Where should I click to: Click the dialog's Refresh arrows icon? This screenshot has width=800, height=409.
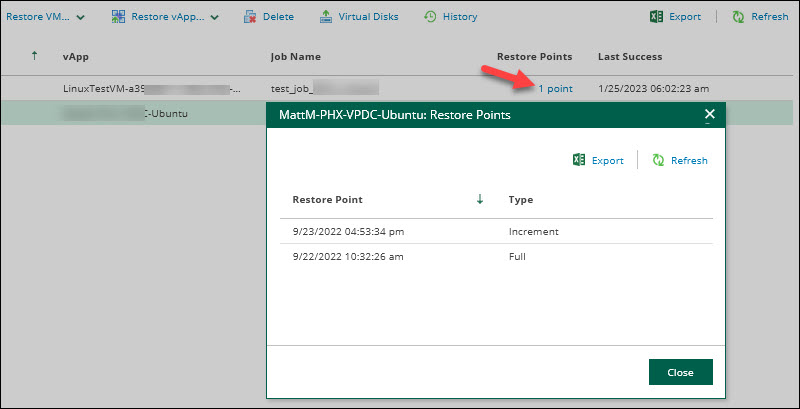658,161
